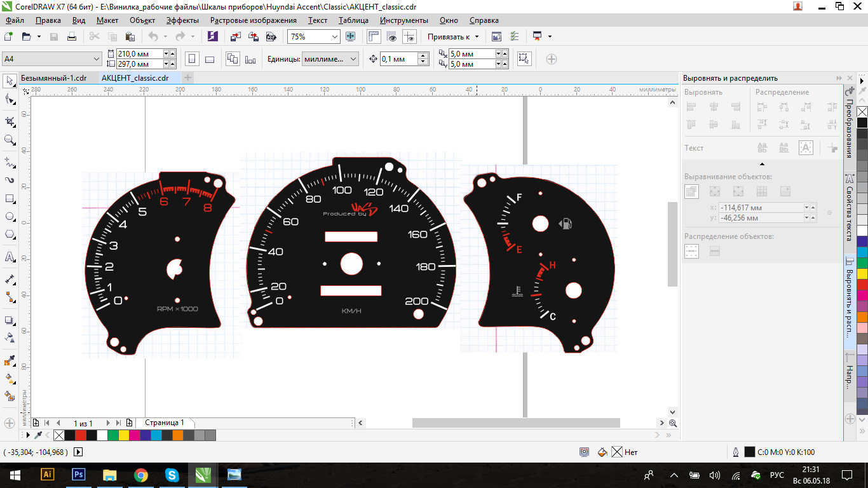
Task: Switch to Безымянный-1.cdr document tab
Action: pos(54,78)
